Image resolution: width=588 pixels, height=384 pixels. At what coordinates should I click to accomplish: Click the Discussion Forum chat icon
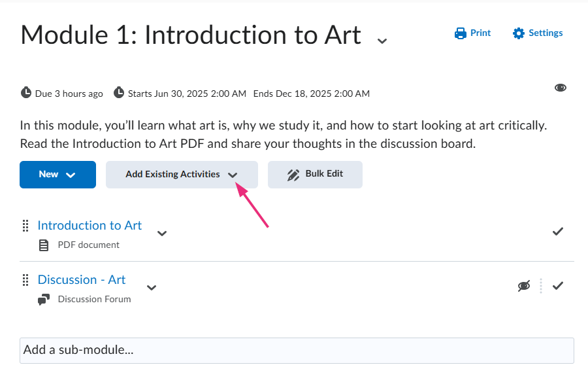click(x=44, y=300)
